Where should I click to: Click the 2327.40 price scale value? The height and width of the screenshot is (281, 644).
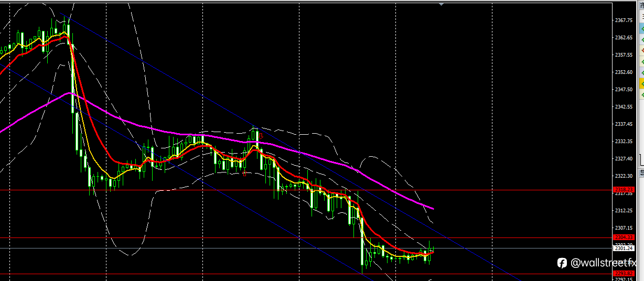(x=625, y=159)
